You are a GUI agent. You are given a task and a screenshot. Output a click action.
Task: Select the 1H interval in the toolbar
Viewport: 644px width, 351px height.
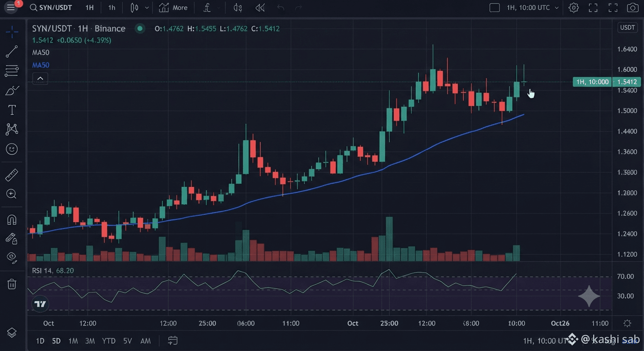click(x=89, y=8)
